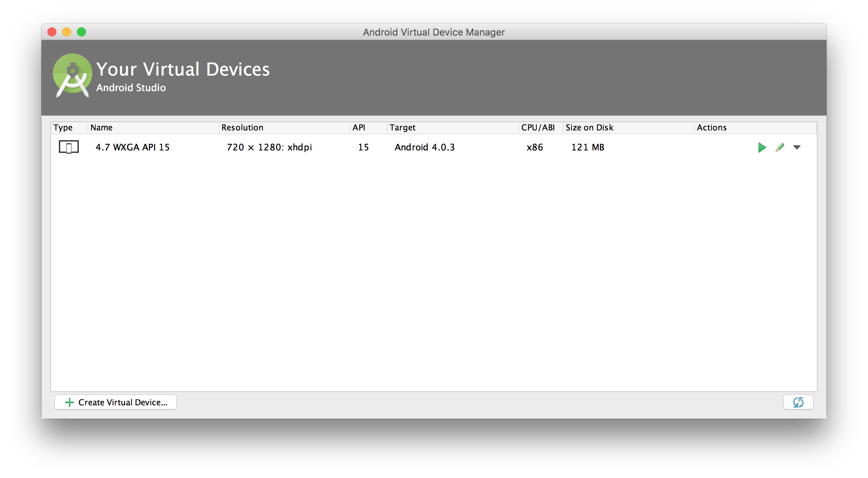The width and height of the screenshot is (868, 478).
Task: Close the AVD Manager window
Action: pyautogui.click(x=52, y=32)
